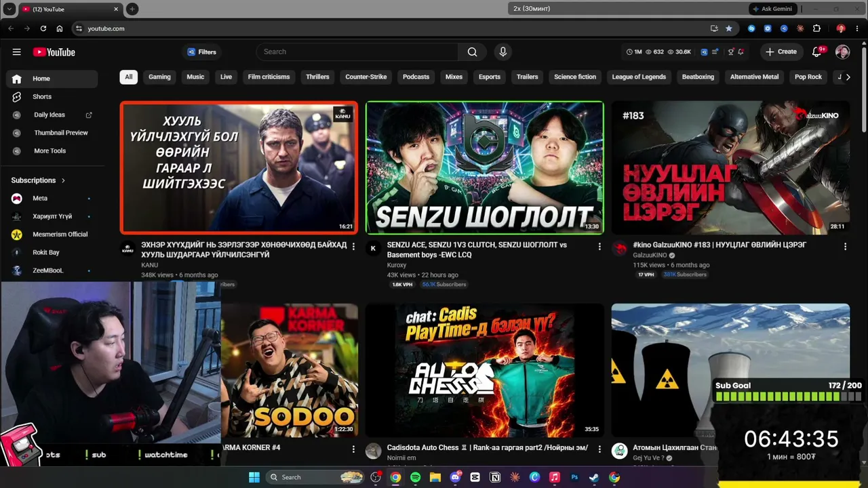The height and width of the screenshot is (488, 868).
Task: Click the search magnifier button
Action: [x=472, y=52]
